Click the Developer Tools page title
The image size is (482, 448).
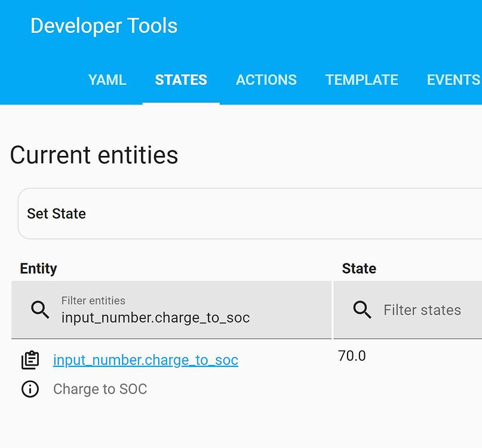pyautogui.click(x=104, y=26)
